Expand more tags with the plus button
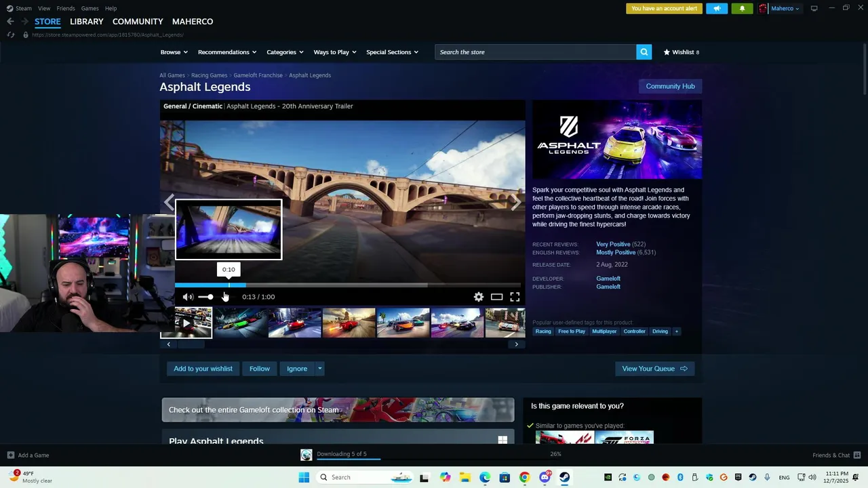The height and width of the screenshot is (488, 868). 676,331
